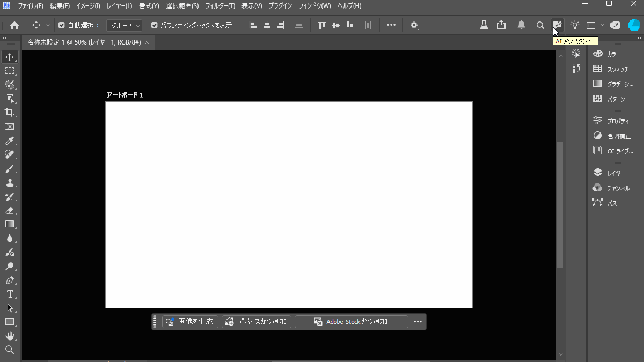Open notifications bell icon

521,25
